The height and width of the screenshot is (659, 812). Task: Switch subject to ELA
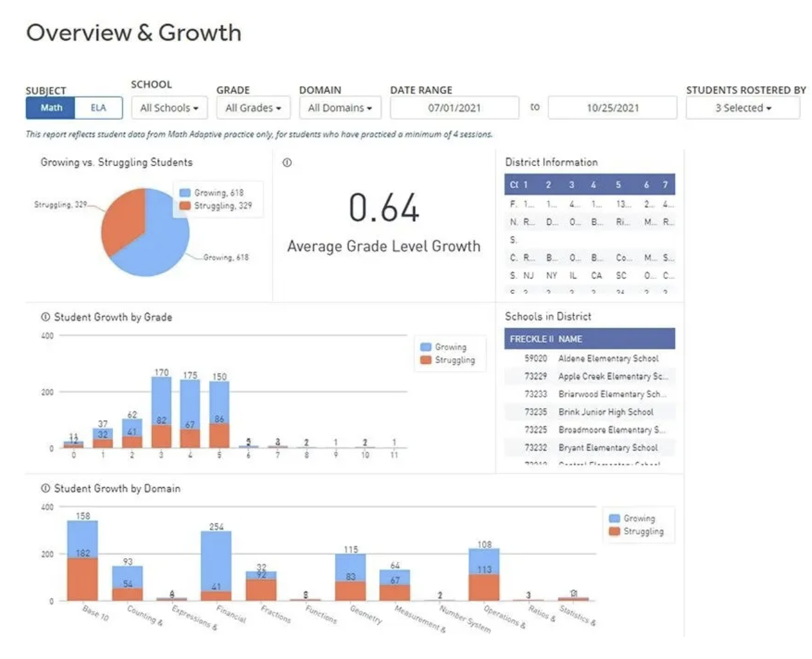tap(98, 108)
